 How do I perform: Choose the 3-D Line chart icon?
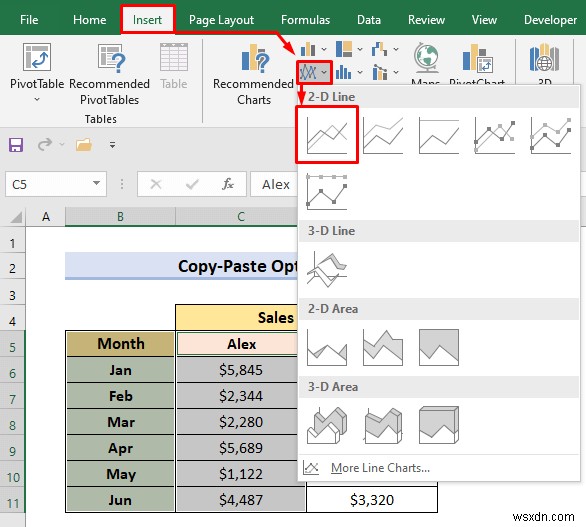[x=327, y=268]
